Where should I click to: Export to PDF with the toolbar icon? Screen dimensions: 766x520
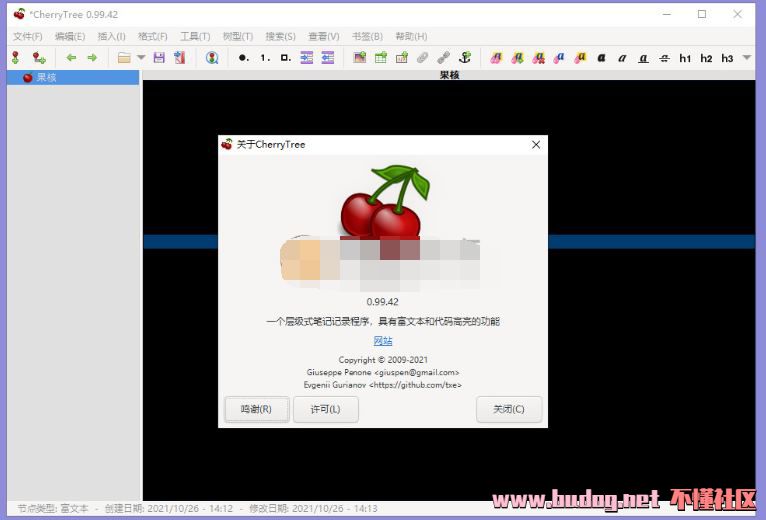click(x=179, y=58)
